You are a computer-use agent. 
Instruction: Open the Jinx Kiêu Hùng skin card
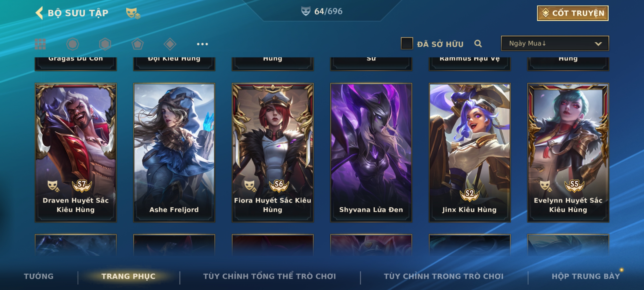pyautogui.click(x=470, y=153)
